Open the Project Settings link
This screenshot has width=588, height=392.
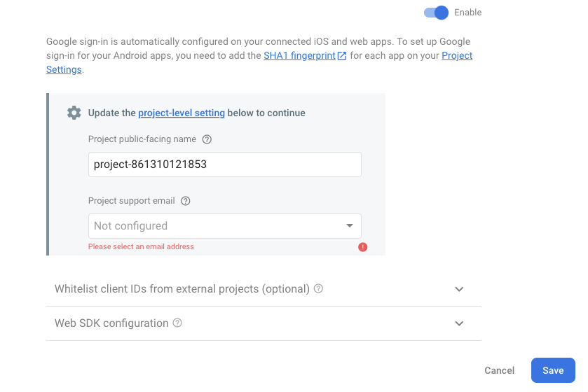(x=457, y=56)
